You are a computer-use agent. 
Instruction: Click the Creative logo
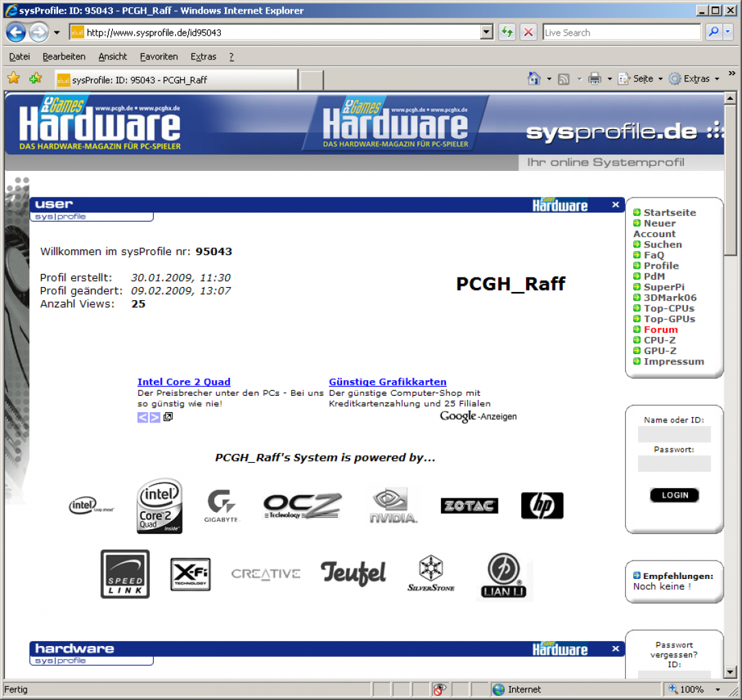pyautogui.click(x=265, y=574)
